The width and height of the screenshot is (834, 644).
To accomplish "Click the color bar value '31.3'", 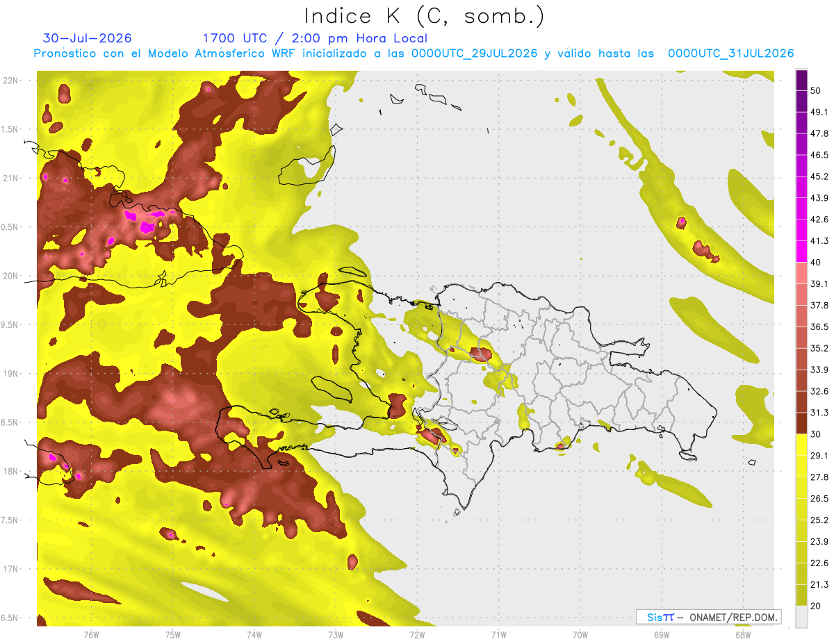I will coord(820,413).
